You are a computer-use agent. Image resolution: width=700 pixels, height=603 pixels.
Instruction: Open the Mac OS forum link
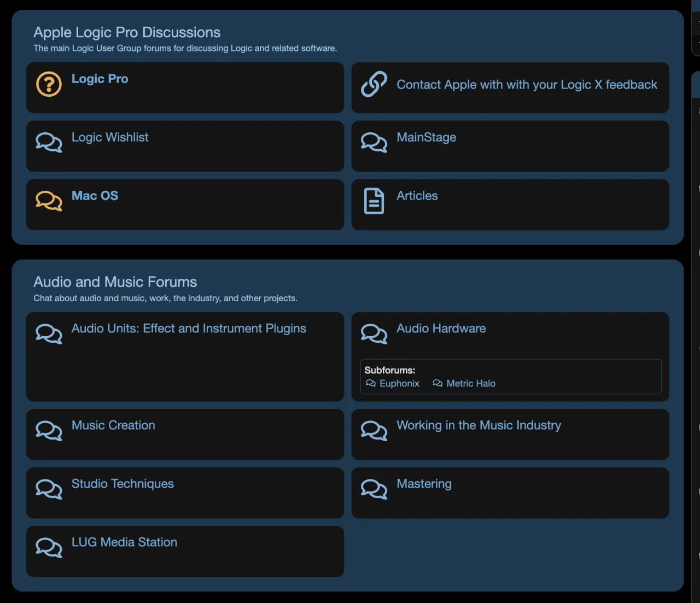coord(95,196)
